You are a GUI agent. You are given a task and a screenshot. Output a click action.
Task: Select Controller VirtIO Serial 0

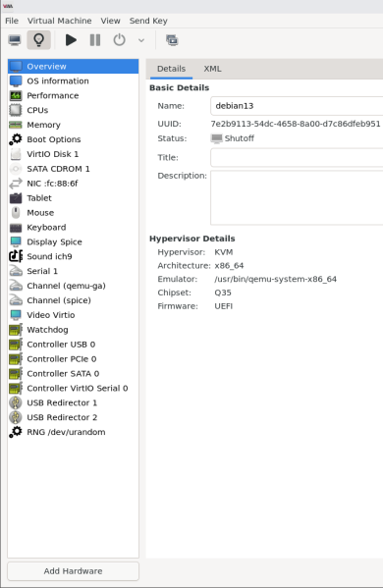[x=73, y=388]
